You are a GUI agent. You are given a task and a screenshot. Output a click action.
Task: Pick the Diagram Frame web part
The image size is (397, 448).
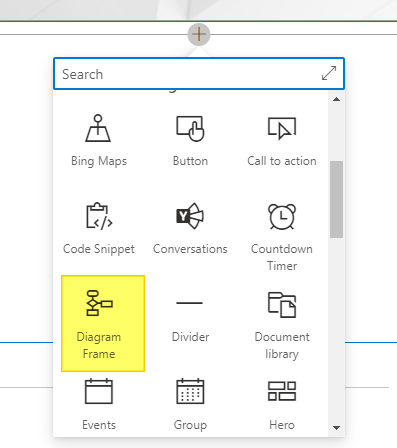coord(103,323)
